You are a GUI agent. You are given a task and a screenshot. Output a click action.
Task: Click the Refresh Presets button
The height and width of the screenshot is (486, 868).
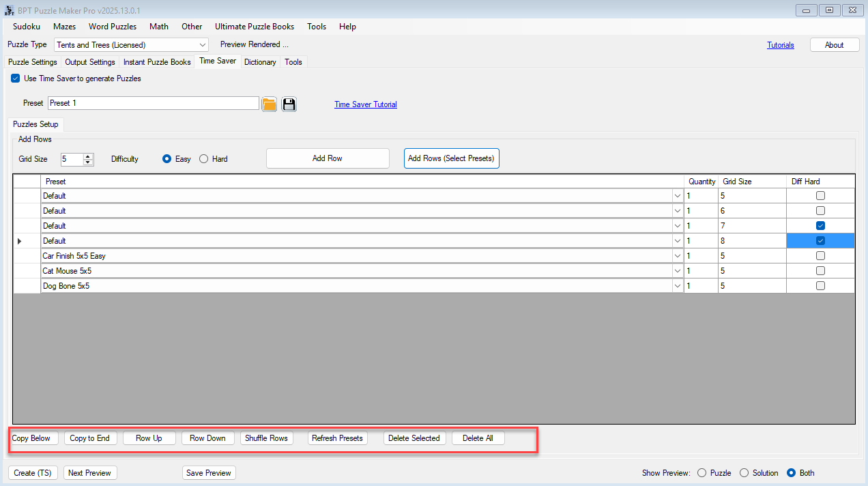coord(337,438)
